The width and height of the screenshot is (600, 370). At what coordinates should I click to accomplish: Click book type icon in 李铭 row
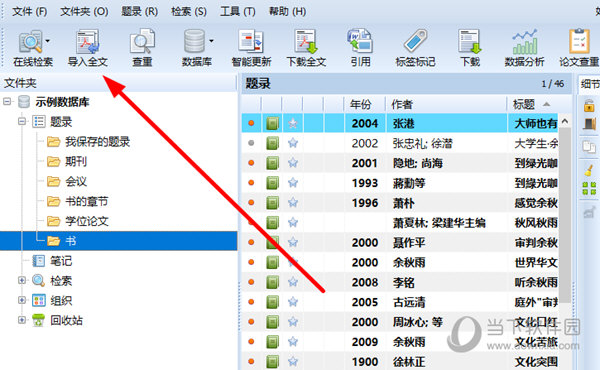click(x=272, y=282)
